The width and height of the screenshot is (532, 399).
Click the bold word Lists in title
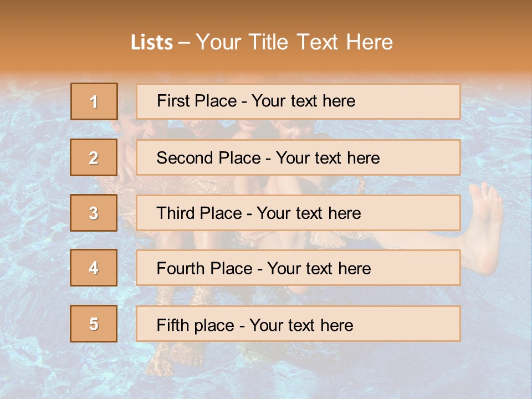tap(152, 43)
